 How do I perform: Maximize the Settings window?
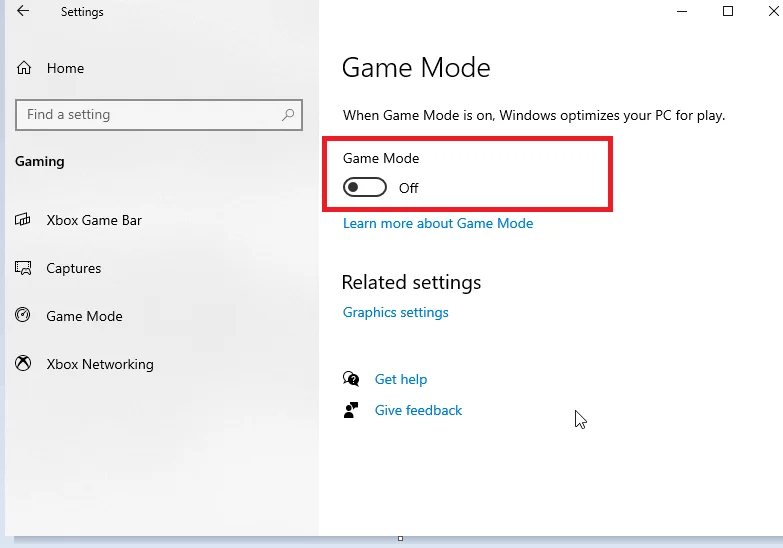[x=728, y=11]
